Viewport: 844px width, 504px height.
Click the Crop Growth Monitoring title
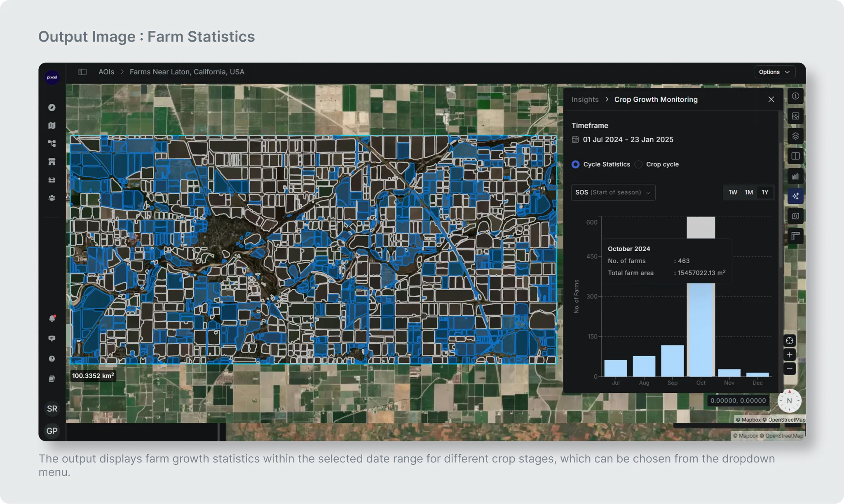click(656, 99)
